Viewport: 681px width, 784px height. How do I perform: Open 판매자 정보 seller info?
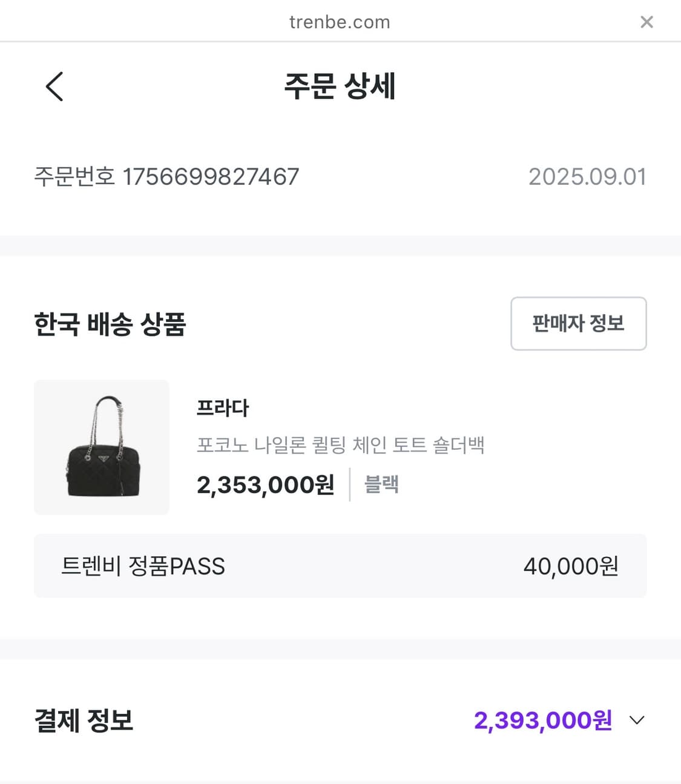point(578,323)
